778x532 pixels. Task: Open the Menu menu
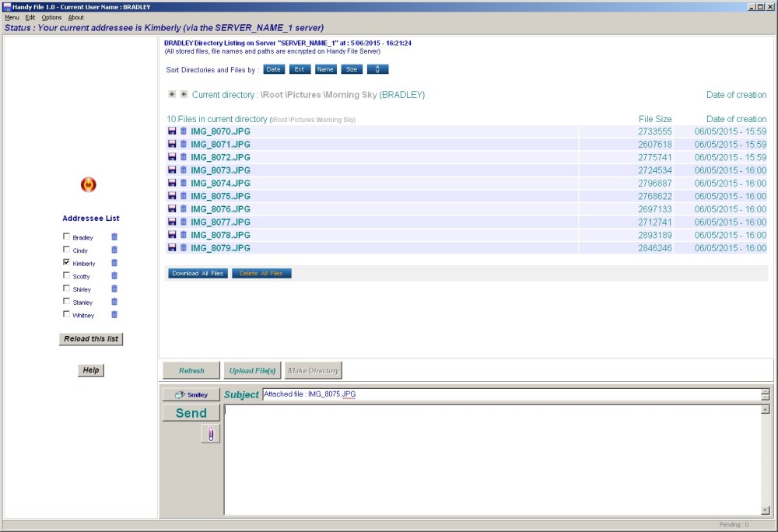(x=12, y=17)
